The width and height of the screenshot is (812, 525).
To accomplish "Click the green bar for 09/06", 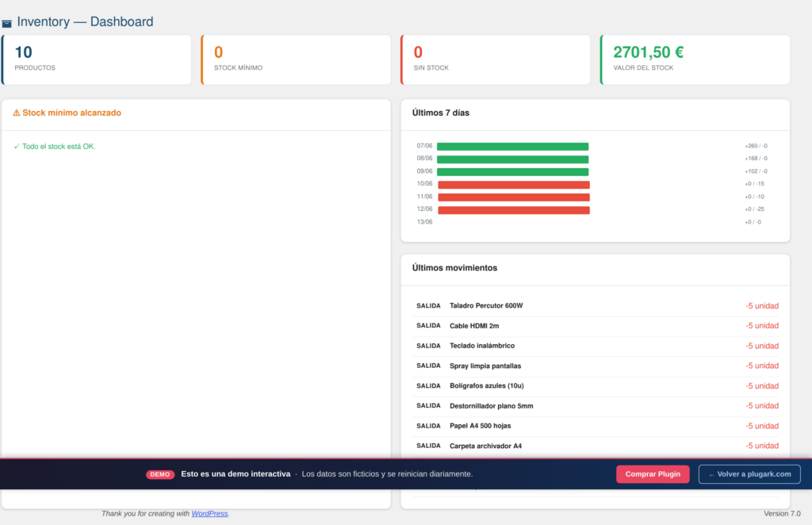I will tap(513, 172).
